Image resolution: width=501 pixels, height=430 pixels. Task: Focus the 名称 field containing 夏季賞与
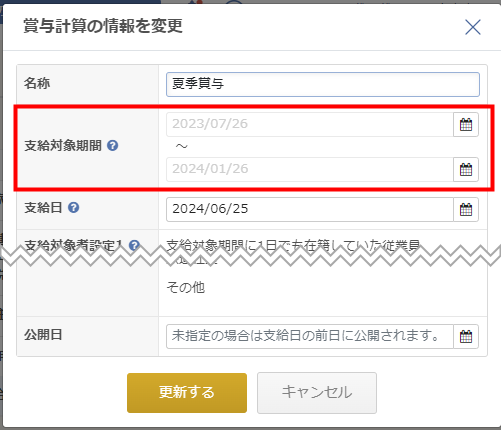point(323,85)
